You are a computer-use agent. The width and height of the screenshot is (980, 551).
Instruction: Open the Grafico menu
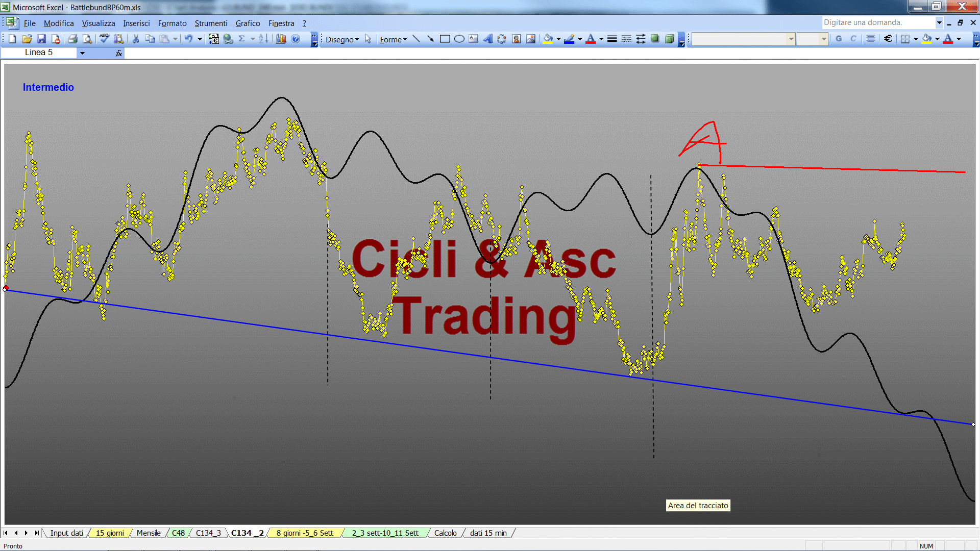point(248,23)
